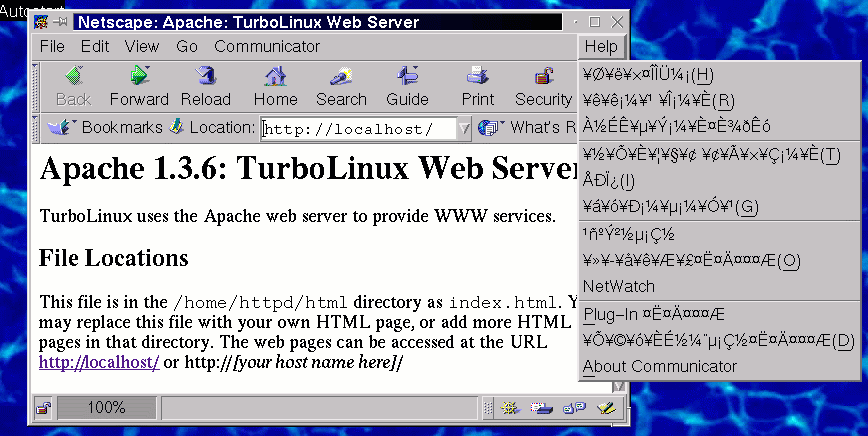The height and width of the screenshot is (436, 868).
Task: Click the vertical scrollbar down arrow
Action: pos(619,387)
